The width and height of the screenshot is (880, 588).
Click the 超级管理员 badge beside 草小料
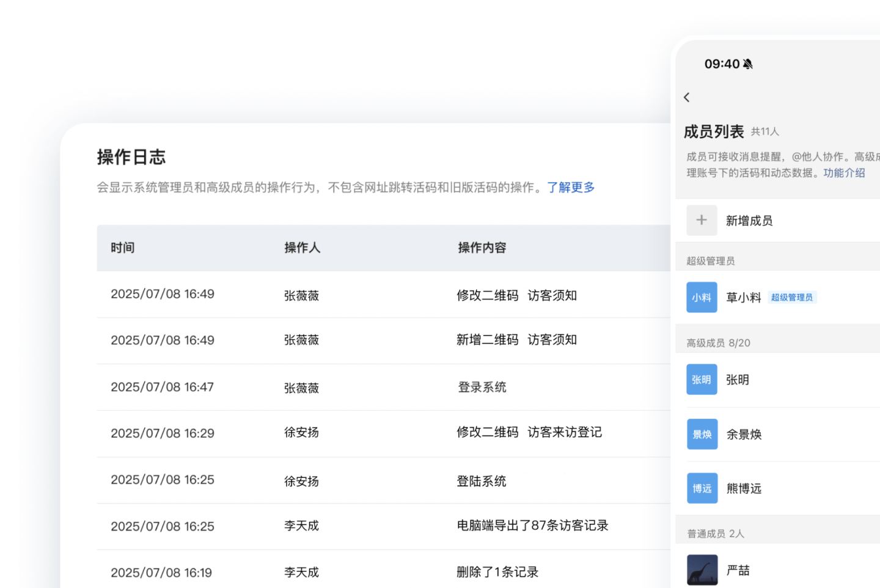click(792, 298)
